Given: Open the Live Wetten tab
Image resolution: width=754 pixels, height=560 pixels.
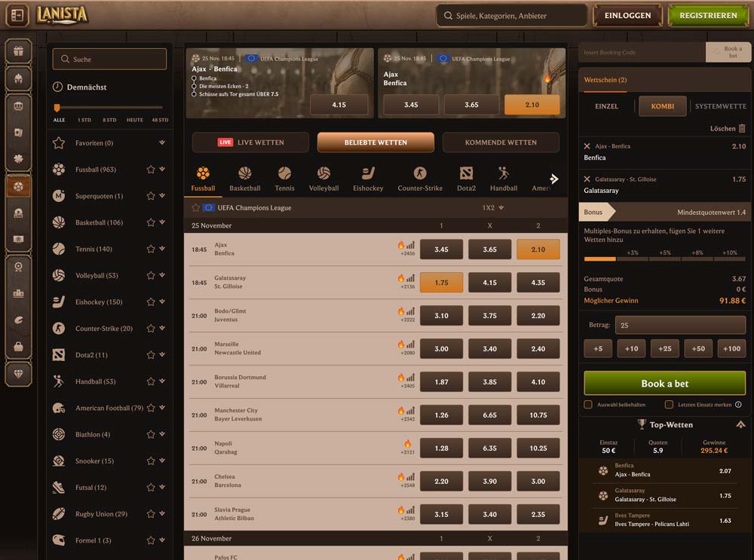Looking at the screenshot, I should tap(250, 142).
